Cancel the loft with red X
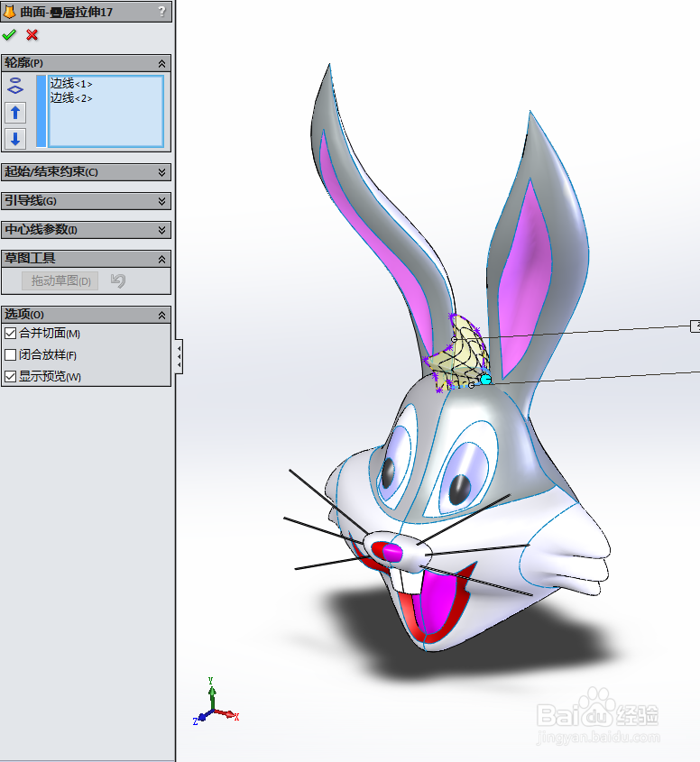The height and width of the screenshot is (762, 700). tap(32, 35)
